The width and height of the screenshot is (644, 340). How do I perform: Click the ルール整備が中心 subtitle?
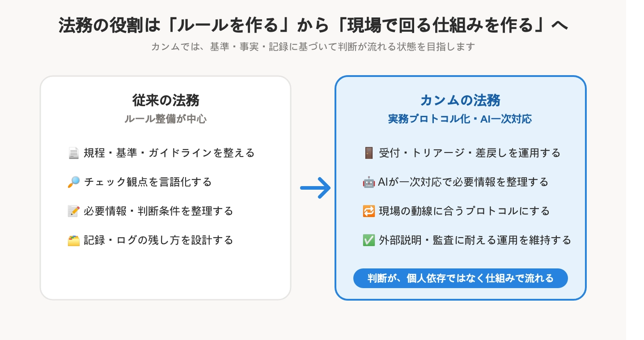coord(165,119)
